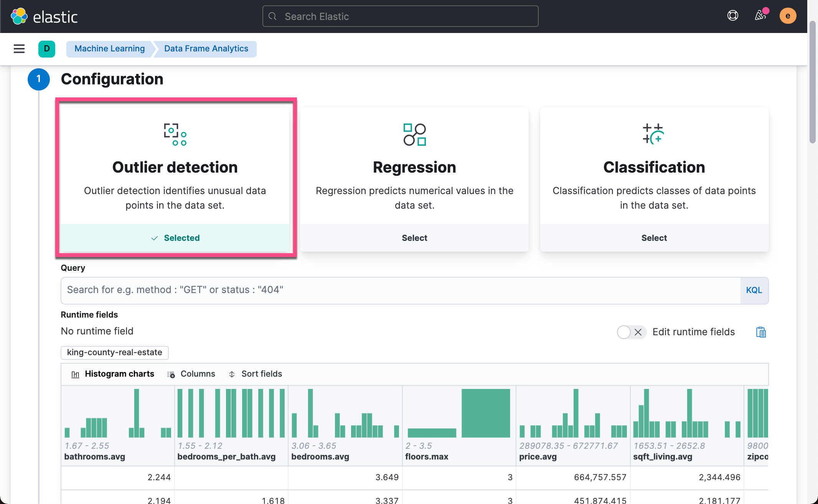
Task: Open the Sort fields options
Action: tap(256, 374)
